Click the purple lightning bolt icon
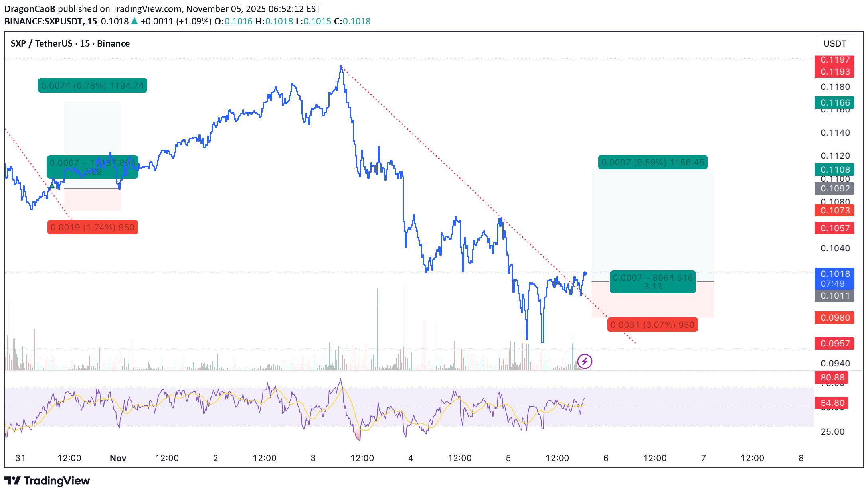868x494 pixels. [x=585, y=362]
